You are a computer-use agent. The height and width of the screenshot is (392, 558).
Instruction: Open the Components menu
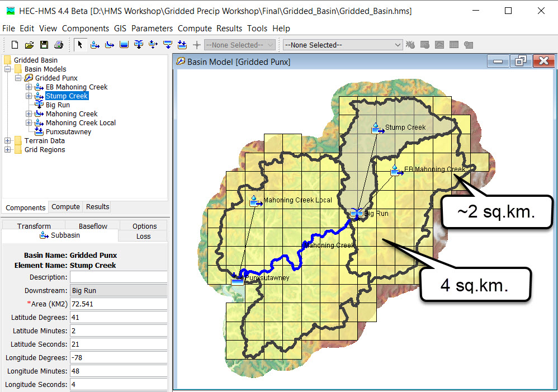pos(86,29)
